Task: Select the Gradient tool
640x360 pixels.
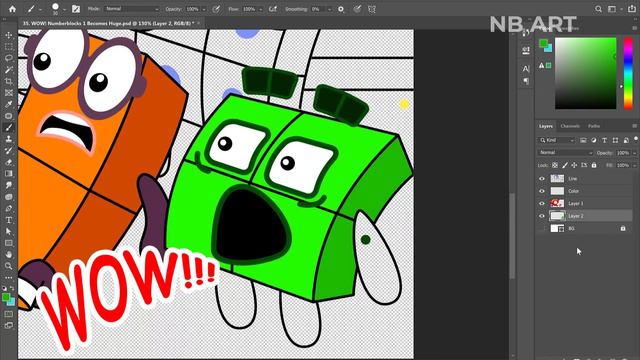Action: pyautogui.click(x=9, y=173)
